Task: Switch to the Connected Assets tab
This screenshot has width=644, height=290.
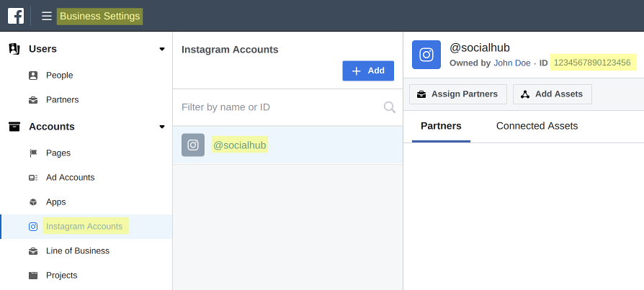Action: 537,126
